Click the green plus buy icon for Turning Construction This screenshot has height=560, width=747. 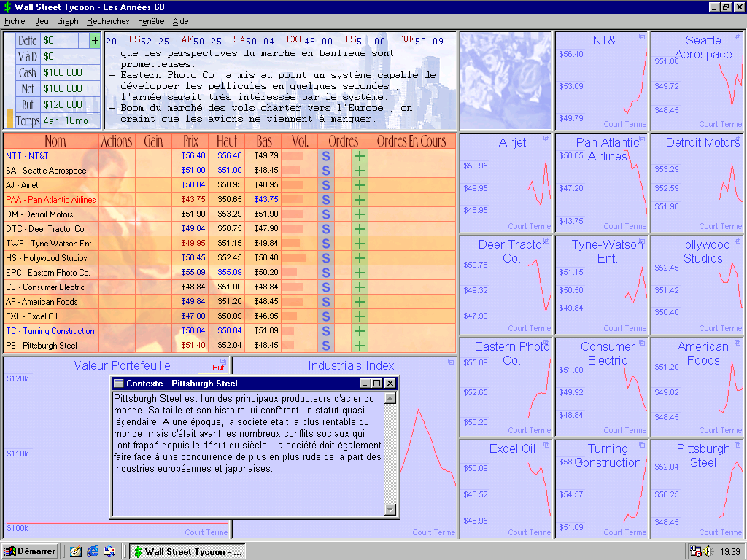click(360, 331)
